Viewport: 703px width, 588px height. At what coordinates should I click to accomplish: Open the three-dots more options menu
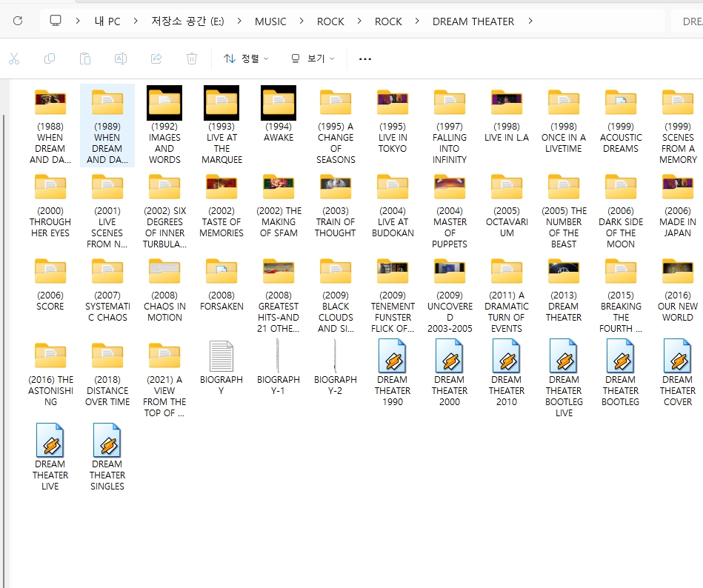(364, 59)
